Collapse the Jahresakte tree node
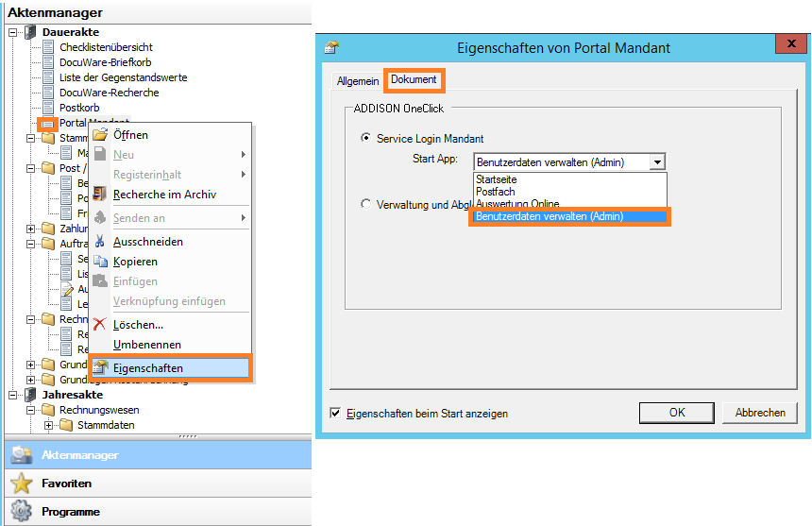This screenshot has width=812, height=526. pos(13,395)
